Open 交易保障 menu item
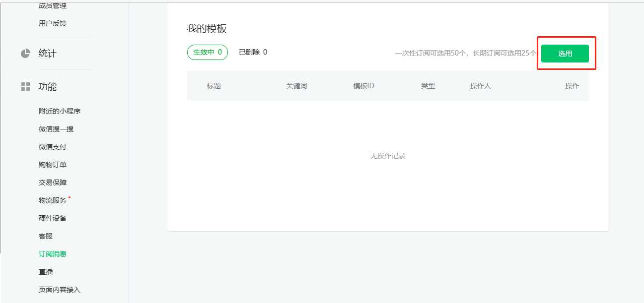 click(x=53, y=182)
